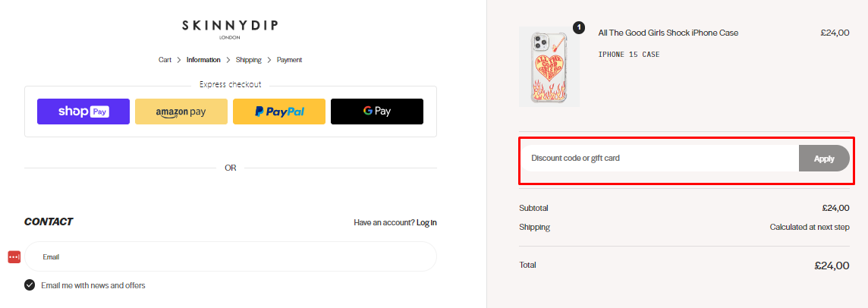Jump to Shipping breadcrumb step

[249, 60]
